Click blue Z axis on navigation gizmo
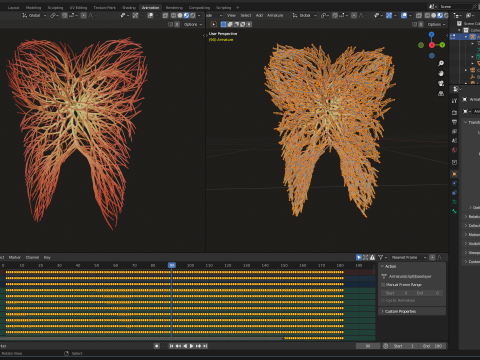Screen dimensions: 480x360 pos(432,35)
